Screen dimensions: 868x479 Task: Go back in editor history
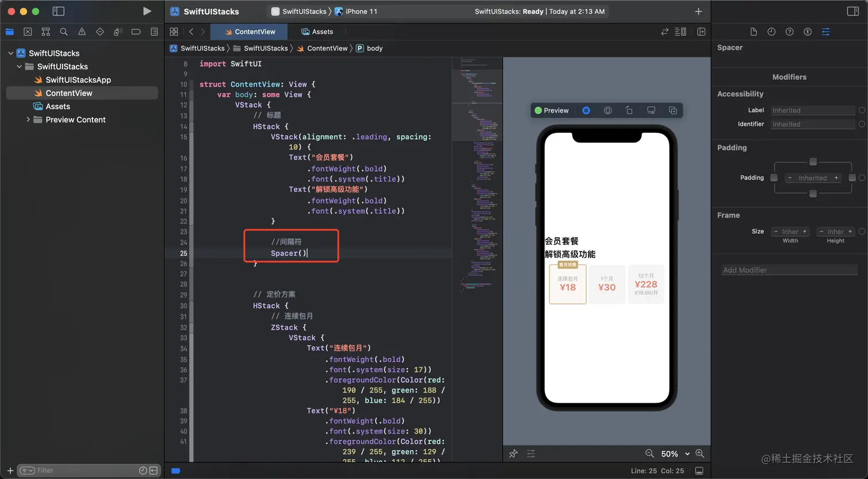pyautogui.click(x=191, y=32)
